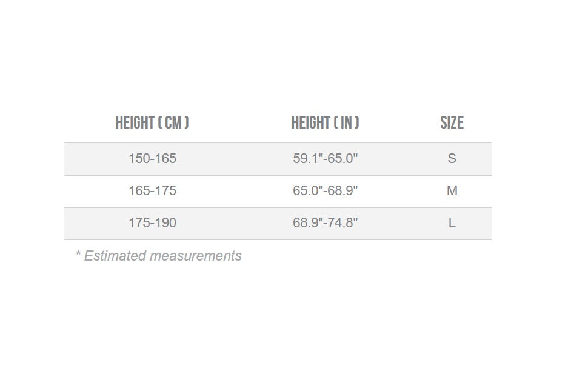Image resolution: width=588 pixels, height=388 pixels.
Task: Click the word HEIGHT in the centimeter header
Action: coord(135,122)
